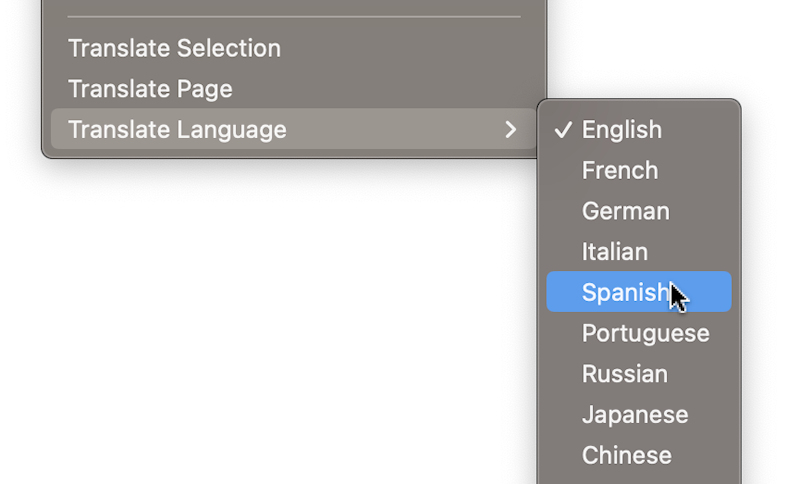Switch translation language to French
Screen dimensions: 800x484
[619, 170]
